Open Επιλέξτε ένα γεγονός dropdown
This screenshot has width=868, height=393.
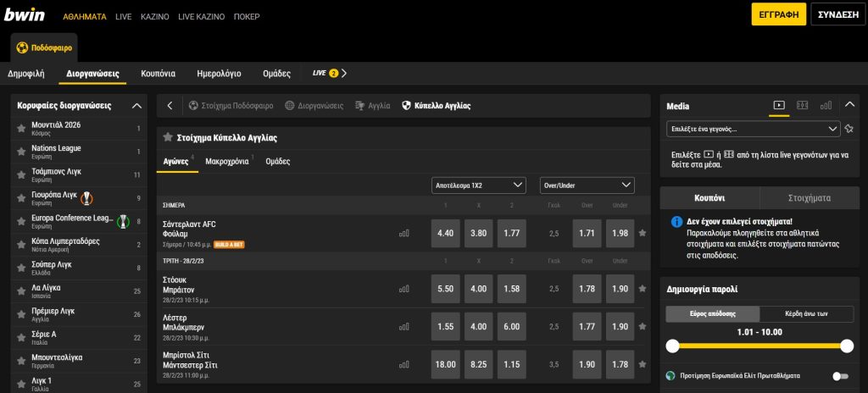click(753, 129)
